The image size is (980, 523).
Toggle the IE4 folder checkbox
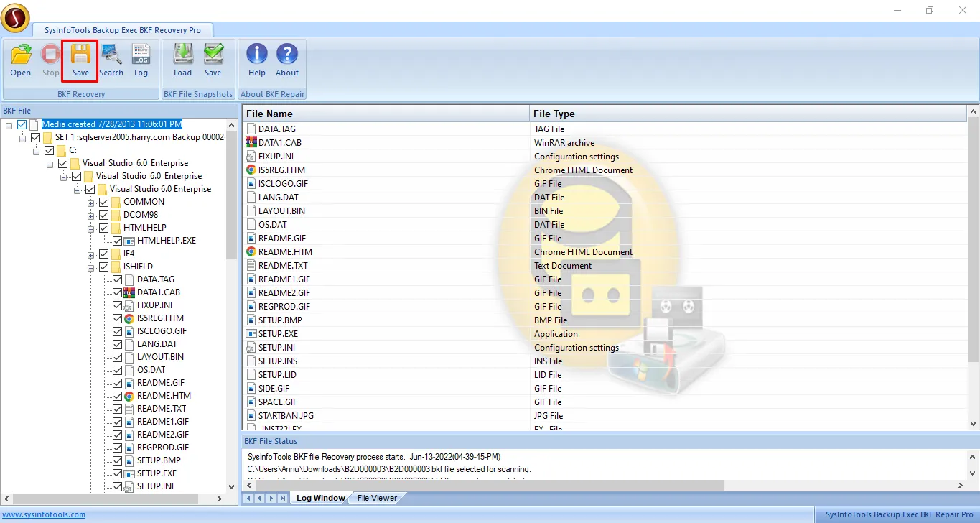point(104,254)
